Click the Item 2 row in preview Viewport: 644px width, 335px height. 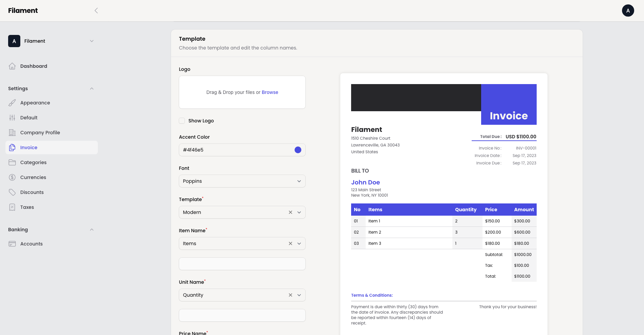pyautogui.click(x=444, y=232)
